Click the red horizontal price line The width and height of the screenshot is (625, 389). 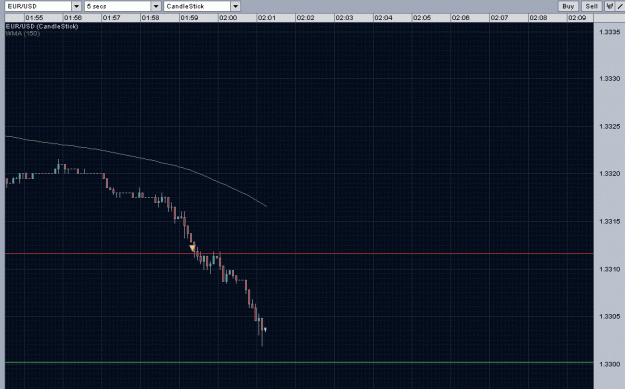(x=299, y=253)
